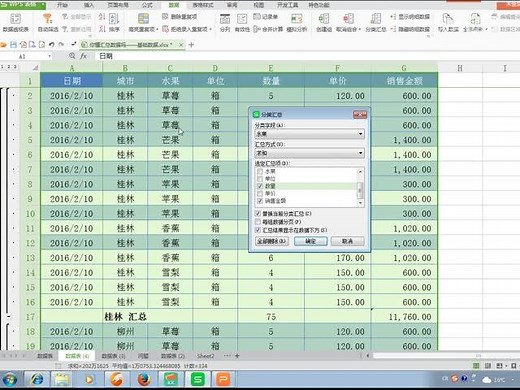Open the 视图 ribbon tab
The width and height of the screenshot is (520, 390).
pyautogui.click(x=259, y=5)
